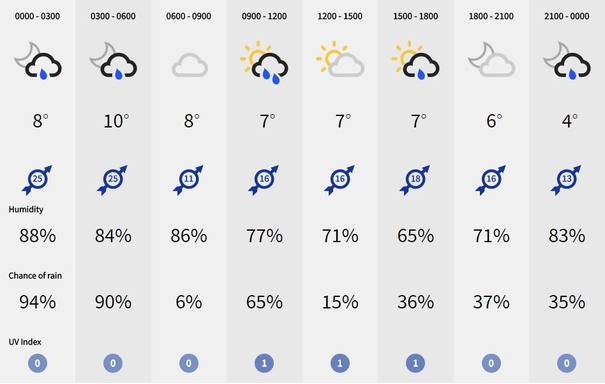This screenshot has width=605, height=384.
Task: Click the 94% chance of rain value
Action: [37, 302]
